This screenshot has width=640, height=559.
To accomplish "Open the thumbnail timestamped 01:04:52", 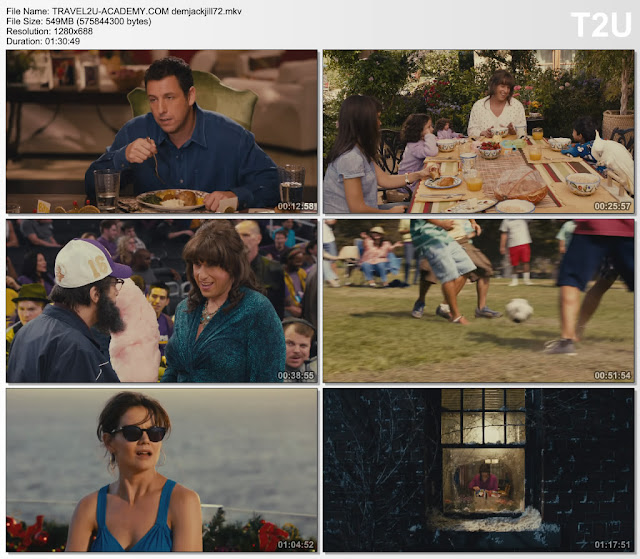I will [162, 470].
